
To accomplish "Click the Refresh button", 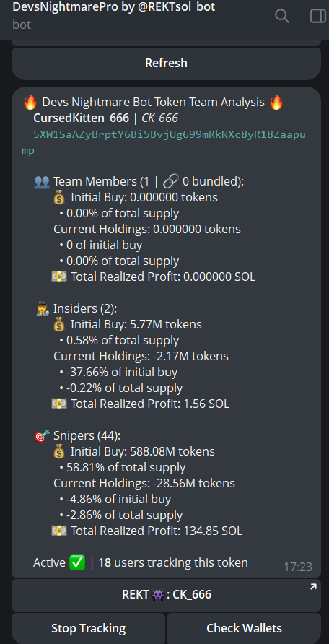I will coord(166,64).
